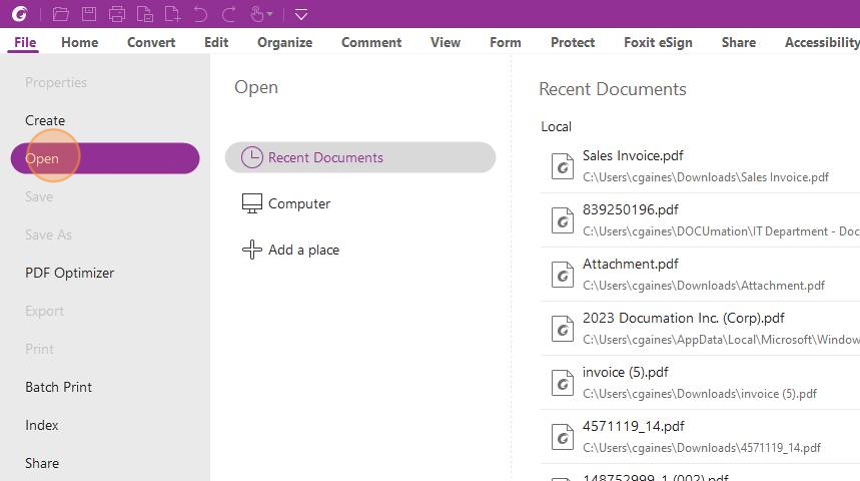
Task: Click the PDF icon beside invoice (5).pdf
Action: tap(562, 383)
